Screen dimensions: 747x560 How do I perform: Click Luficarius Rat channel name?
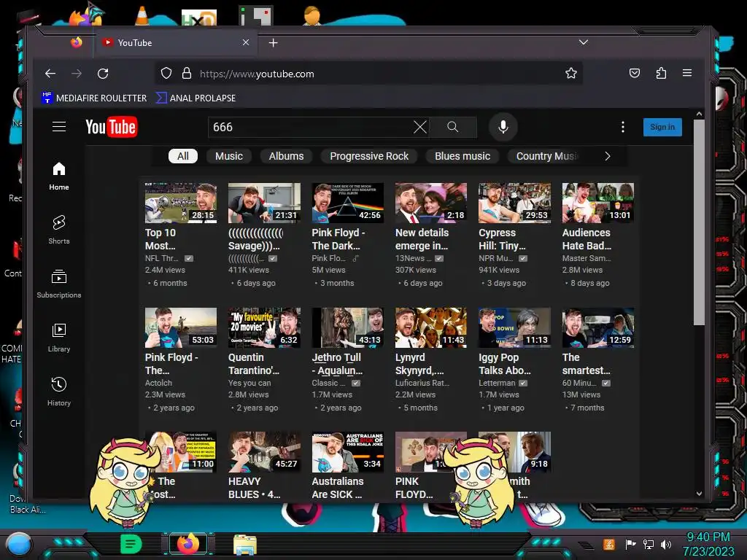(x=422, y=383)
